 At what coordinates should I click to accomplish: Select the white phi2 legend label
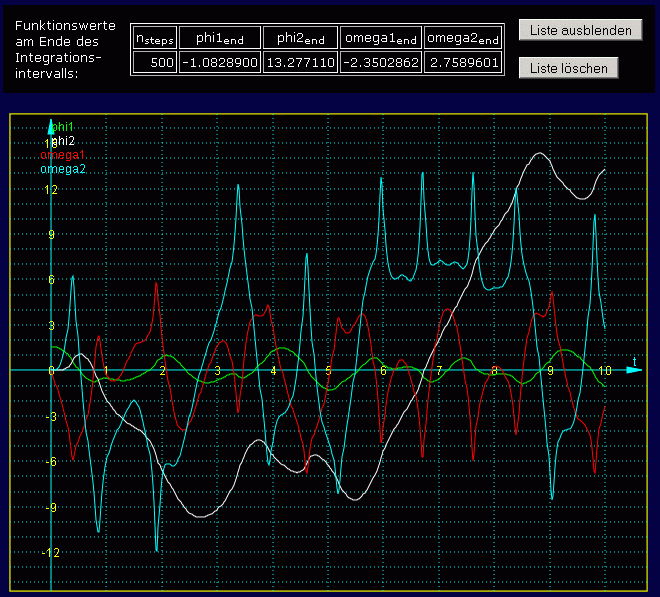(64, 141)
